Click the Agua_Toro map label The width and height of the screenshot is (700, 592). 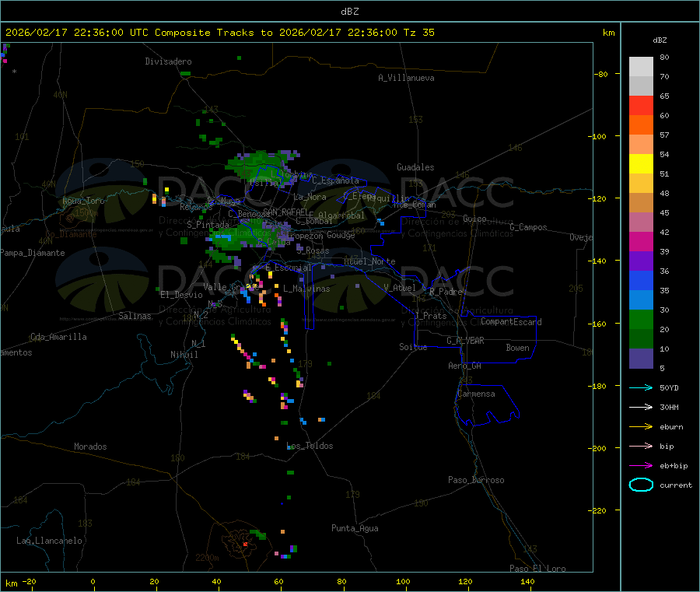coord(83,201)
